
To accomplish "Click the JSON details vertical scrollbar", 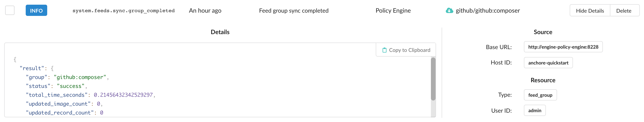I will coord(433,79).
